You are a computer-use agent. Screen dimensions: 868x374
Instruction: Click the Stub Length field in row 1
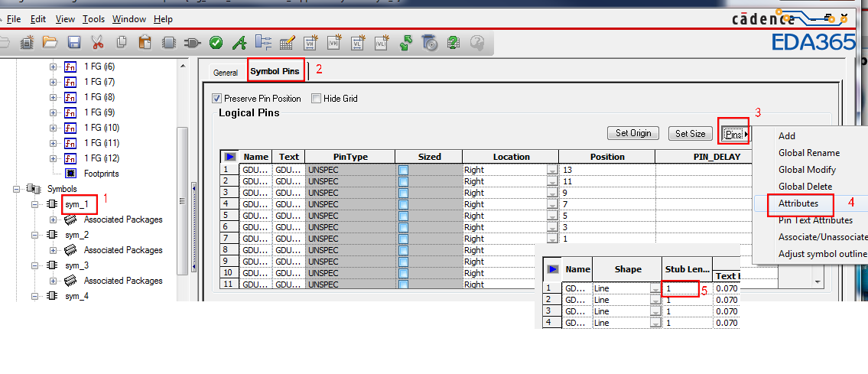(687, 288)
